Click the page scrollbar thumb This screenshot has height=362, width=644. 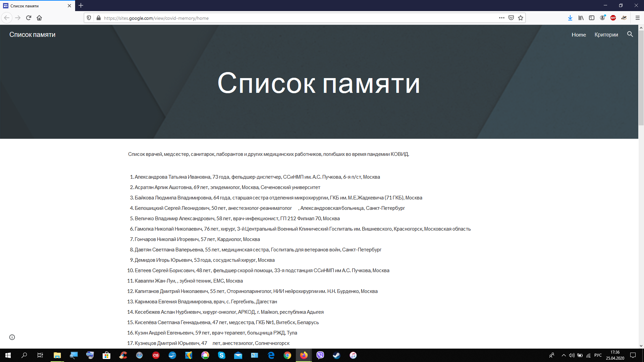tap(641, 78)
